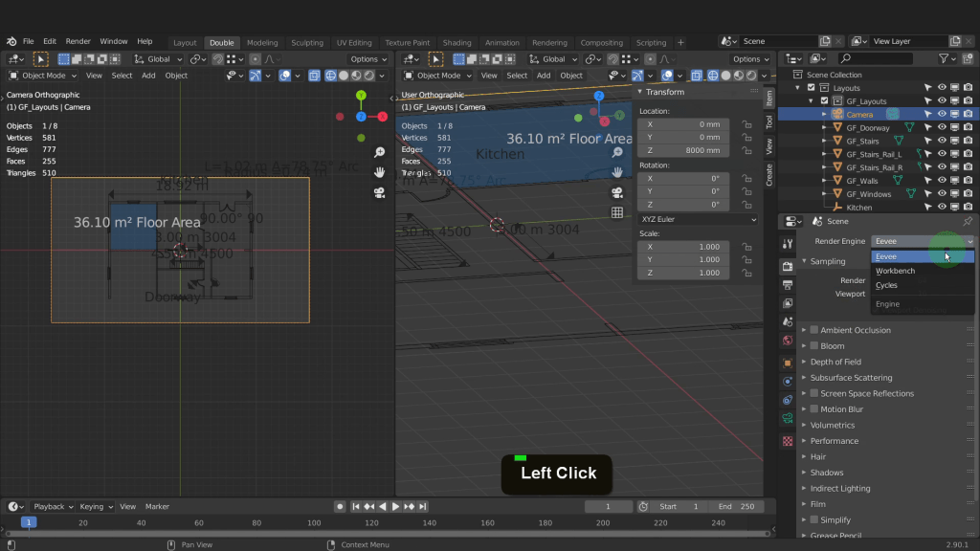
Task: Enable the Bloom checkbox
Action: point(814,346)
